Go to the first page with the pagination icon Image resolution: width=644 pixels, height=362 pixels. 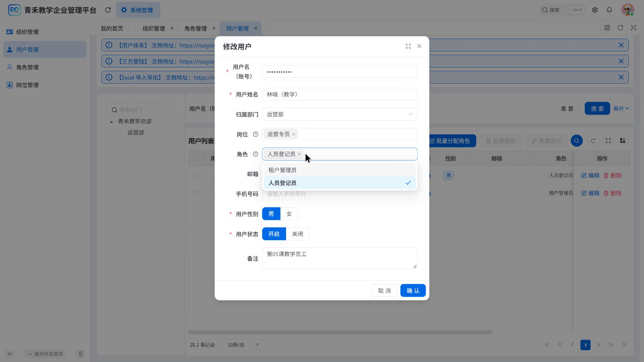[x=547, y=345]
